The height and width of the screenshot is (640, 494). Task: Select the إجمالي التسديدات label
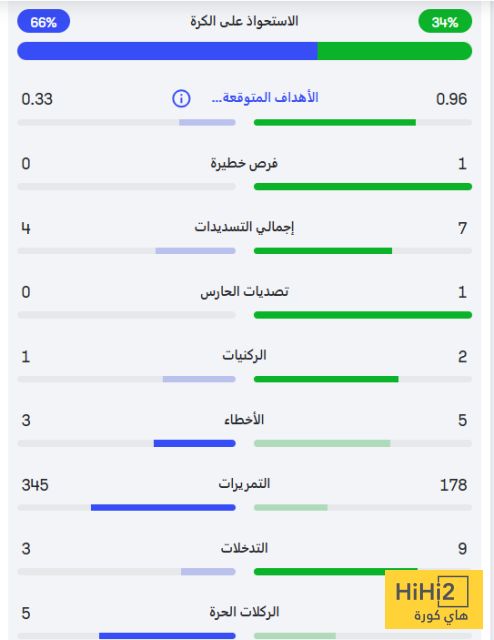click(244, 227)
